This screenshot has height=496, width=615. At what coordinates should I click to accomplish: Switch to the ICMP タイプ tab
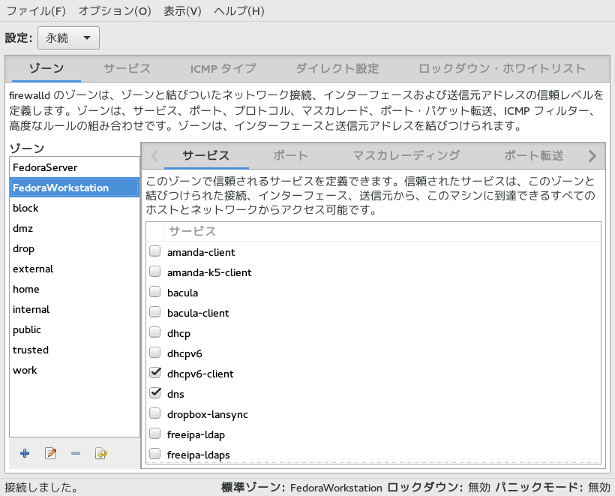223,69
